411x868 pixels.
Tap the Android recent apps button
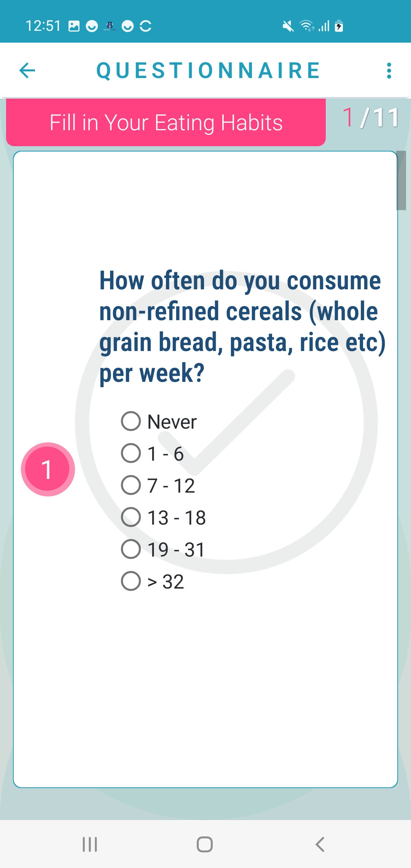click(90, 844)
